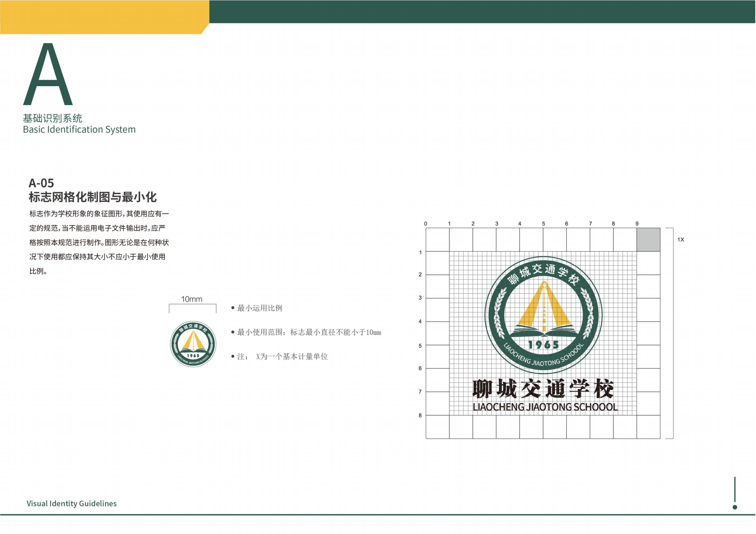Click the A-05 section heading
The width and height of the screenshot is (756, 534).
coord(41,183)
